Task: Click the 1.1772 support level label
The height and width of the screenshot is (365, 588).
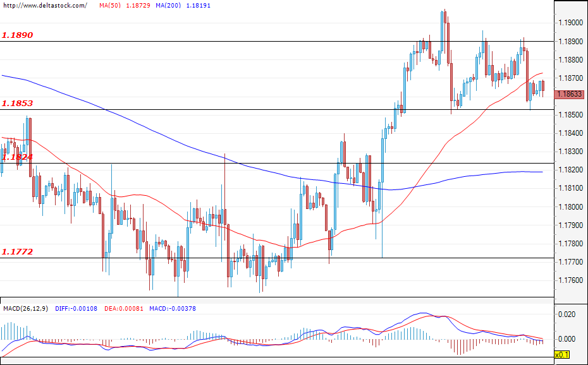Action: (x=17, y=251)
